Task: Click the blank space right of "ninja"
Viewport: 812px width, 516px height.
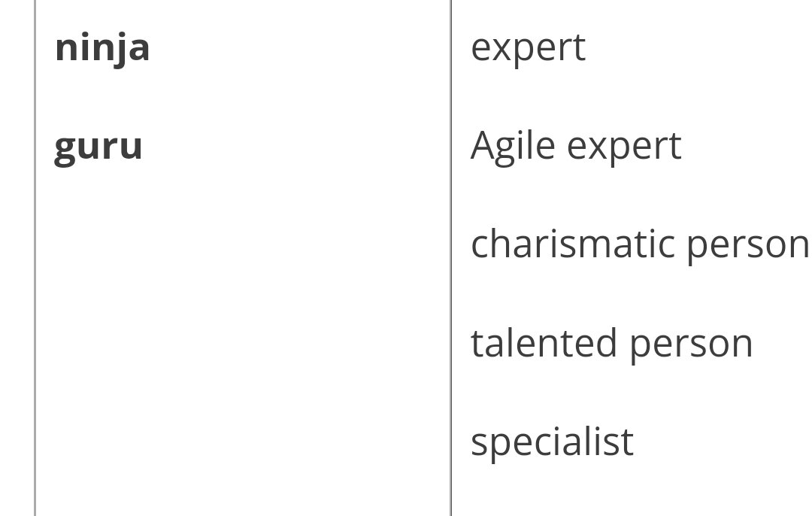Action: point(301,48)
